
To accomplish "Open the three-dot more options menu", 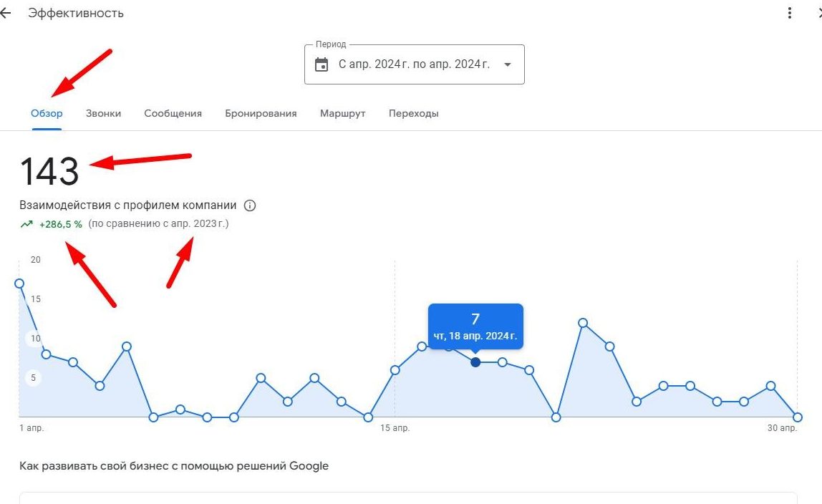I will (790, 13).
